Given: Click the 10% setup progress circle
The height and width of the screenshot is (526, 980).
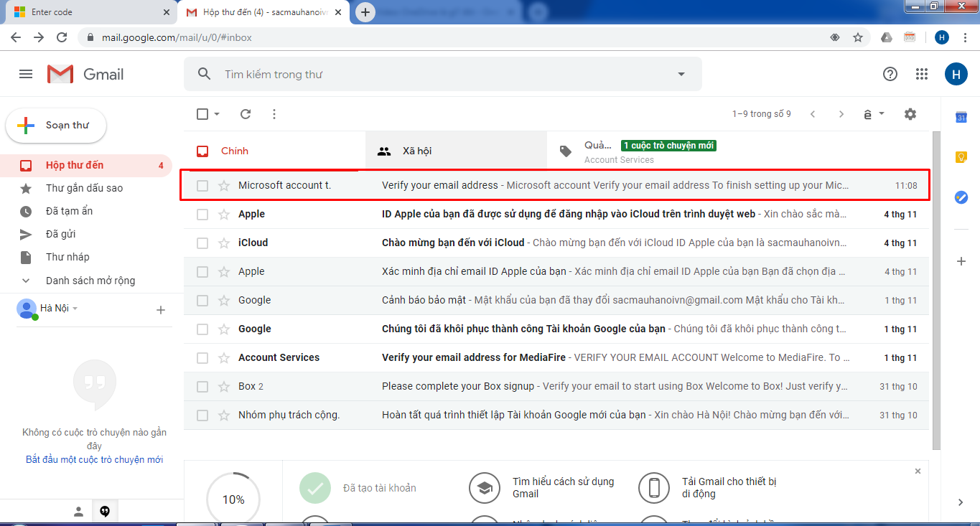Looking at the screenshot, I should 233,499.
